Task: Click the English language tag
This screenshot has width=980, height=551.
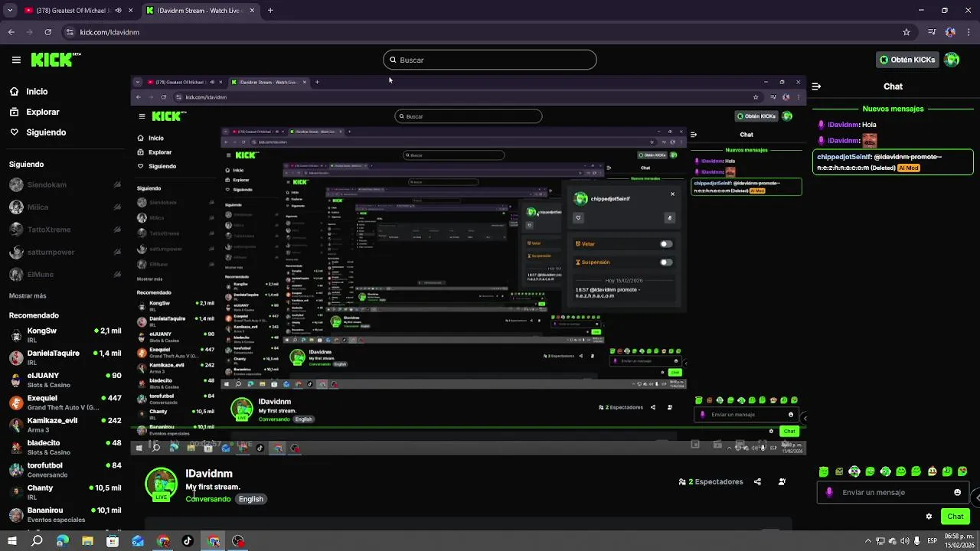Action: (x=251, y=499)
